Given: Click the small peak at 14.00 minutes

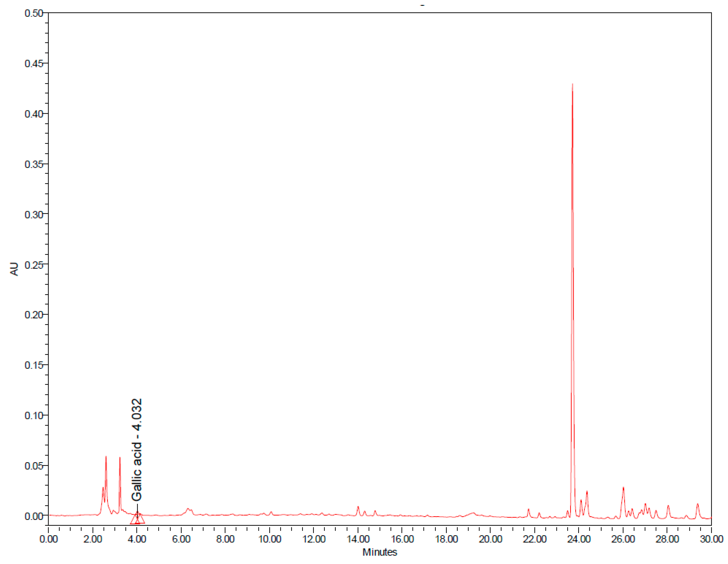Looking at the screenshot, I should 358,507.
